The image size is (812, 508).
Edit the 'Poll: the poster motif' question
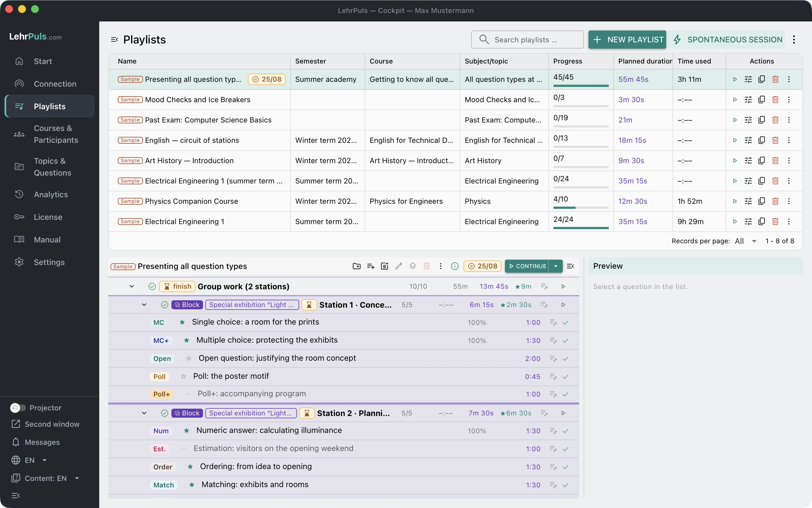coord(553,377)
